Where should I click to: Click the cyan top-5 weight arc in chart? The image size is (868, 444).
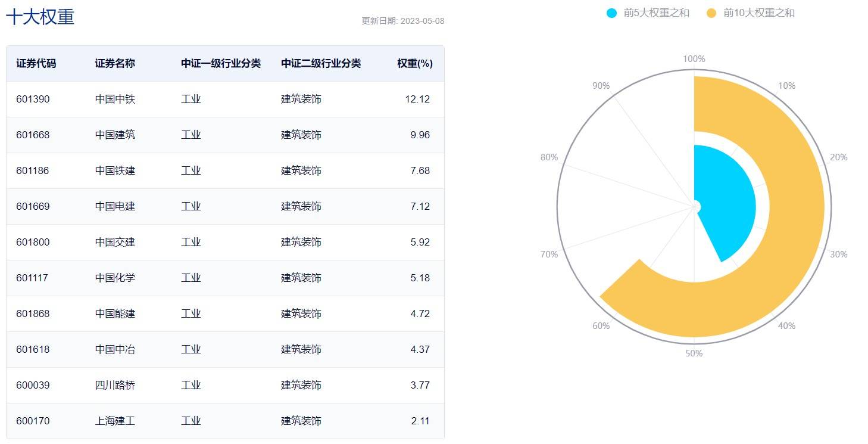click(x=729, y=203)
